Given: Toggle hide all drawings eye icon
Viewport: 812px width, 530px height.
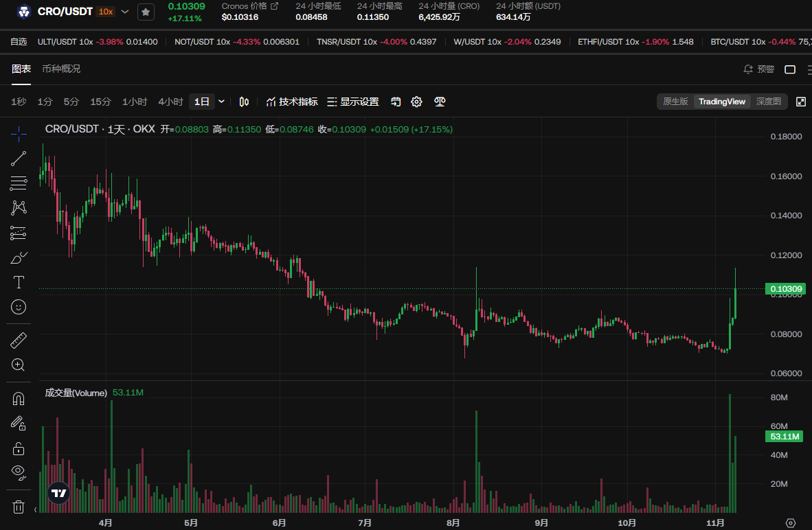Looking at the screenshot, I should pos(19,472).
